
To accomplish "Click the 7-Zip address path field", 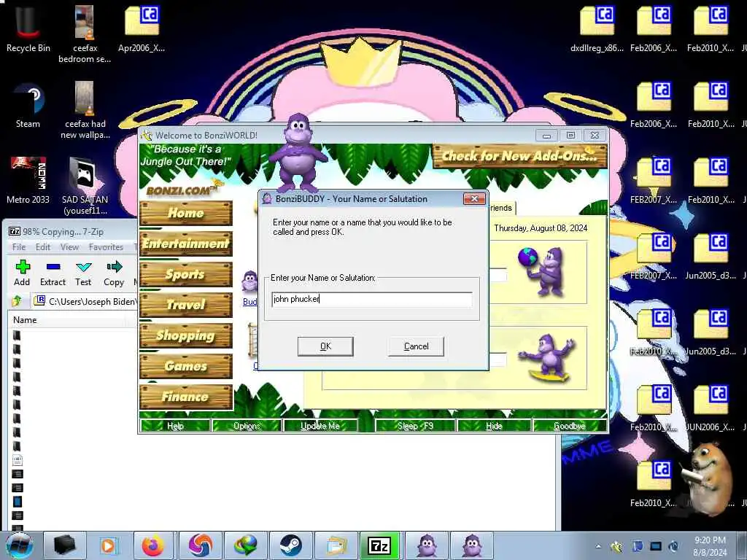I will [x=85, y=301].
